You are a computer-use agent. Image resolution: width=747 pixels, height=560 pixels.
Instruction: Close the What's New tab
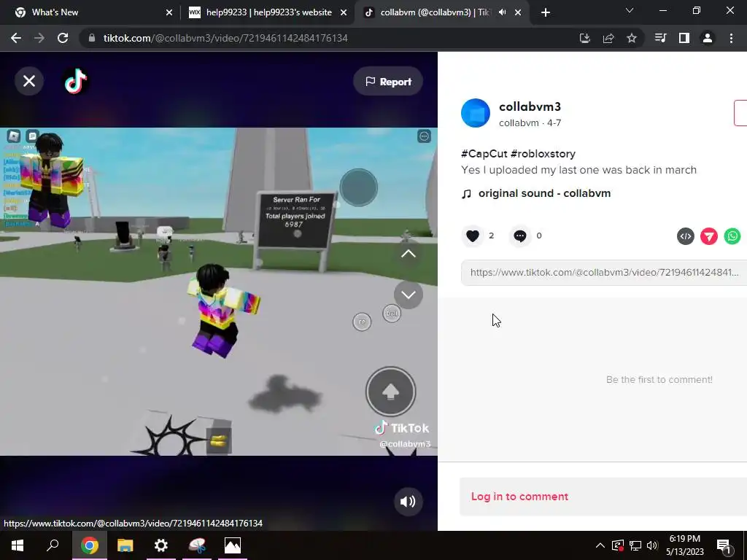[x=169, y=13]
